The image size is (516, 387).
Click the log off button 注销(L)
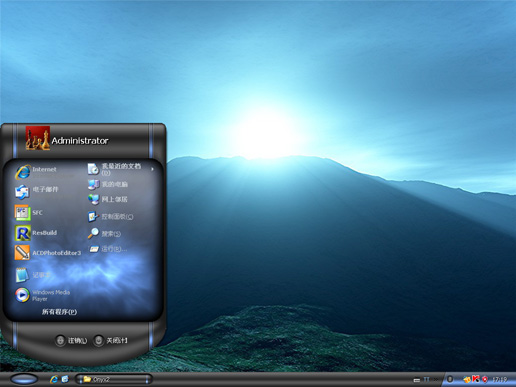coord(71,340)
